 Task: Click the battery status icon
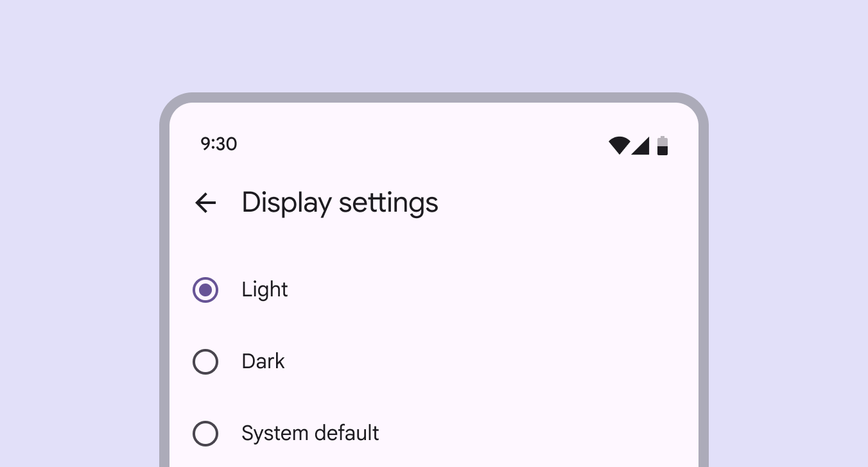[663, 146]
